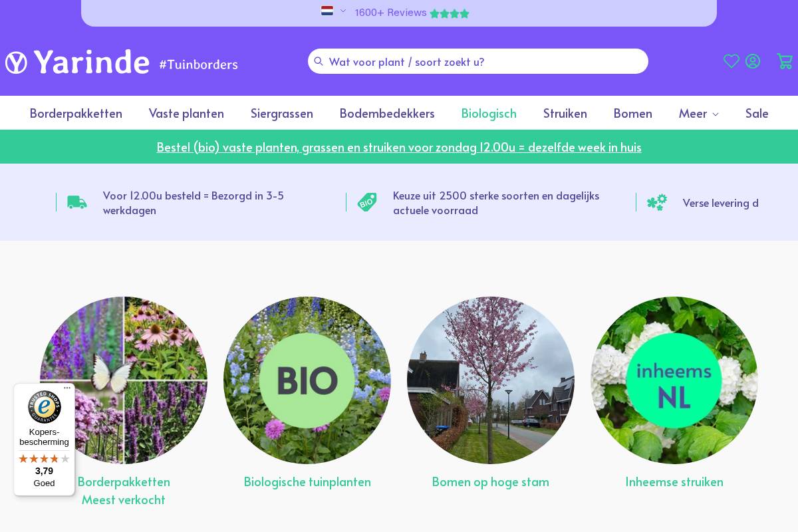Open the Trusted Shops guarantee badge
The image size is (798, 532).
pos(45,406)
